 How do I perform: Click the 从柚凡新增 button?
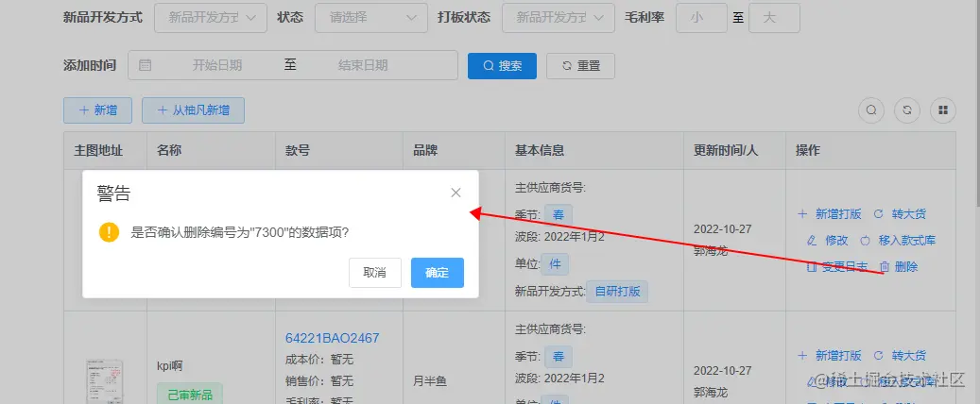pos(193,110)
